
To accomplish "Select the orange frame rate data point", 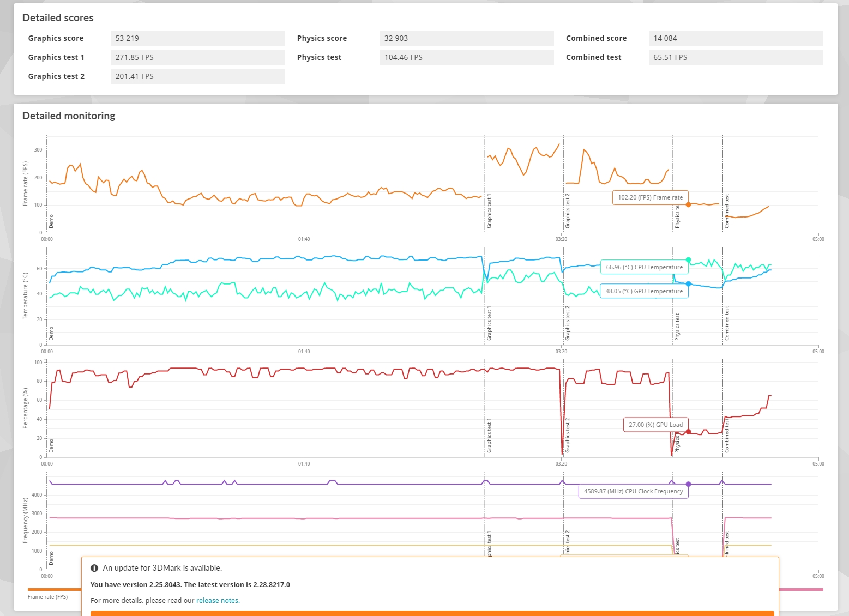I will point(688,204).
